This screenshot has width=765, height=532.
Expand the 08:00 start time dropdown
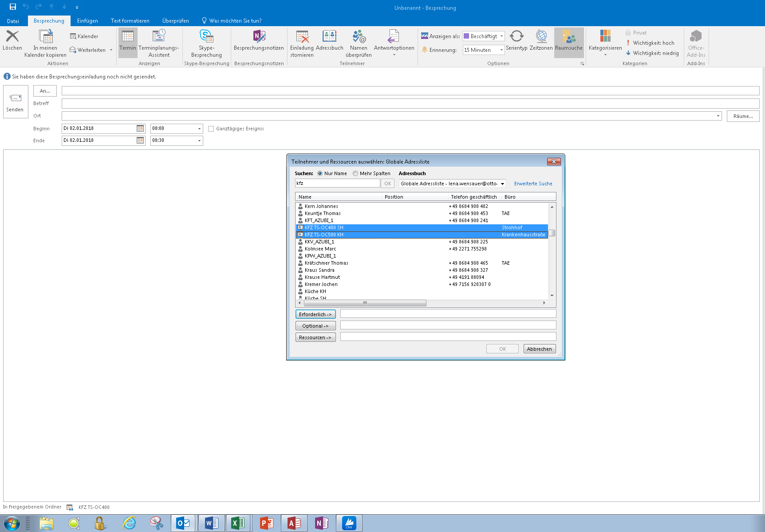pyautogui.click(x=199, y=129)
